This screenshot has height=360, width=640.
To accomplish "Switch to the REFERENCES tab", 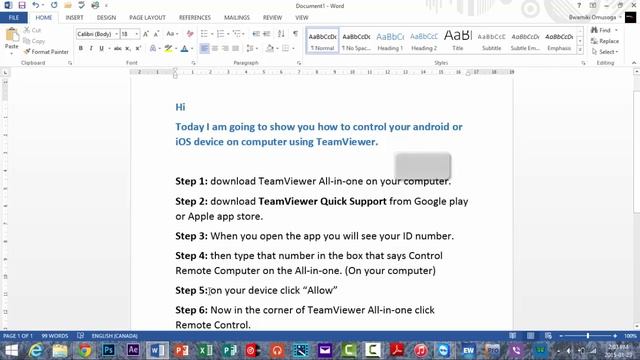I will [x=195, y=18].
